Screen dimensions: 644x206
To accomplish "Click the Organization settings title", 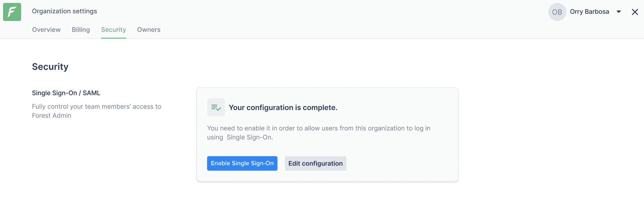I will tap(65, 11).
